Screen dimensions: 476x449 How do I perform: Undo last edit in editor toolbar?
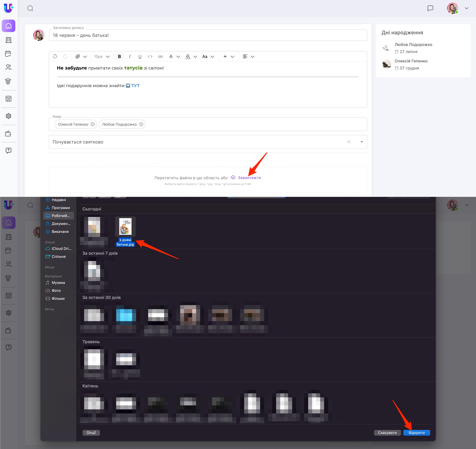pyautogui.click(x=55, y=57)
